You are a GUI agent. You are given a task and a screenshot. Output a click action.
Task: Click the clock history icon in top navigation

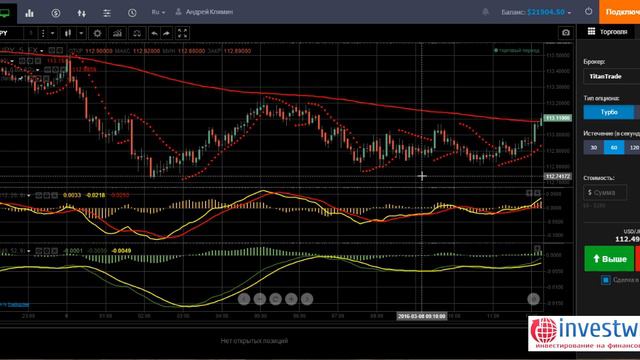coord(132,13)
